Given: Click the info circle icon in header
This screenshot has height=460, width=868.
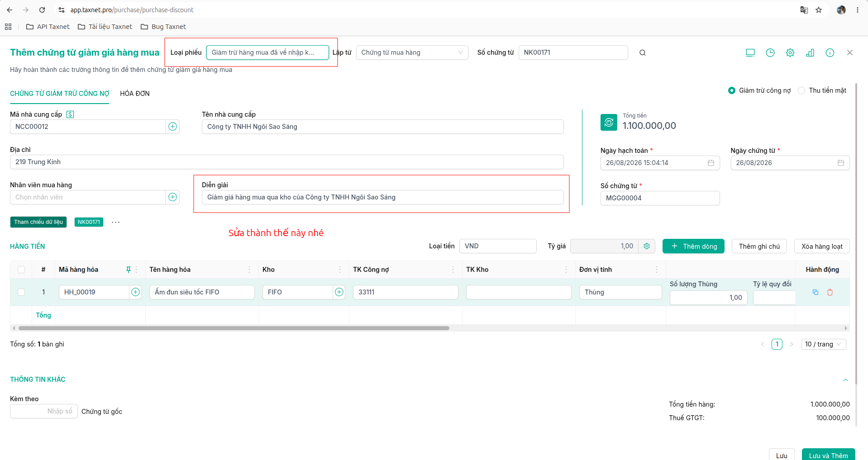Looking at the screenshot, I should [830, 53].
